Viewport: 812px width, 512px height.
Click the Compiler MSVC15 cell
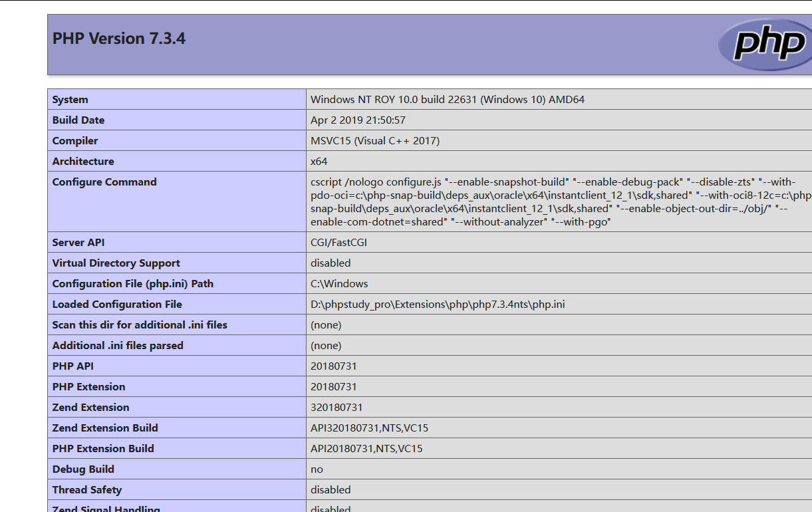click(x=374, y=140)
